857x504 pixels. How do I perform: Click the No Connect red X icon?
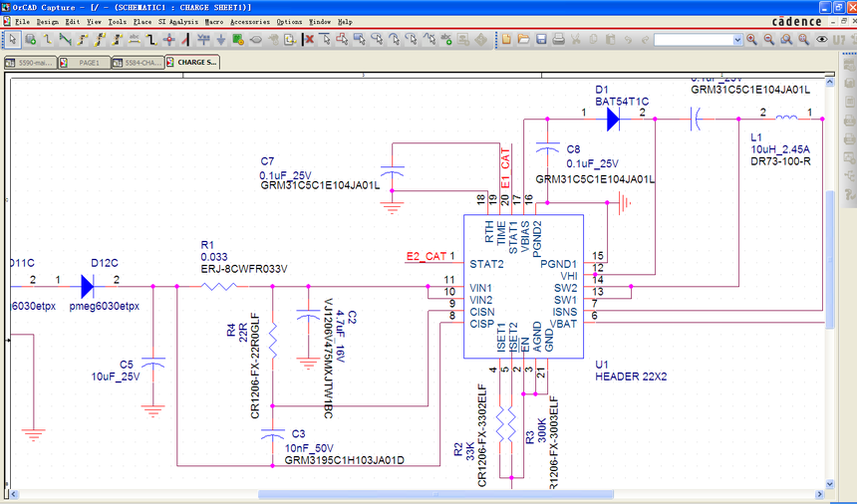309,39
